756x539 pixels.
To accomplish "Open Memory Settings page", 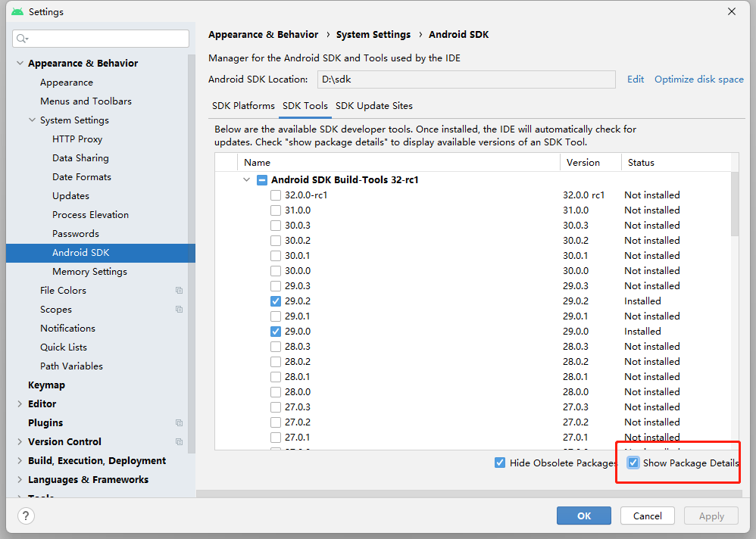I will (89, 272).
